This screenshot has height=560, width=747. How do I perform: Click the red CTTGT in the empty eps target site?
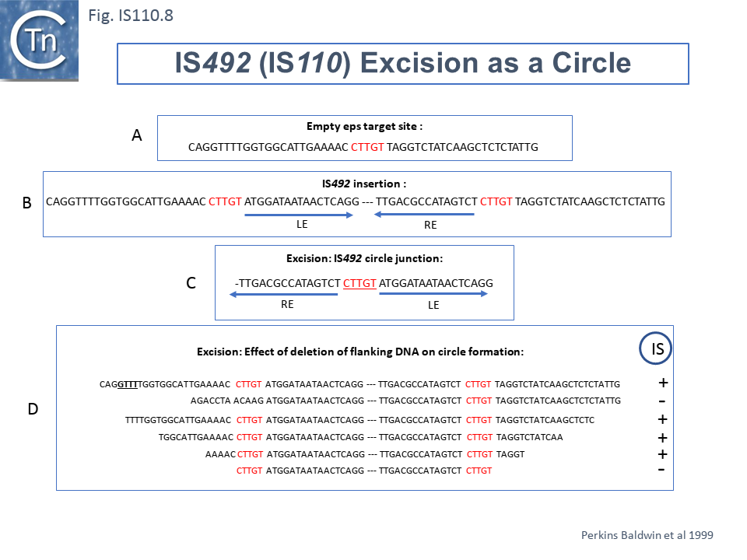pyautogui.click(x=367, y=146)
